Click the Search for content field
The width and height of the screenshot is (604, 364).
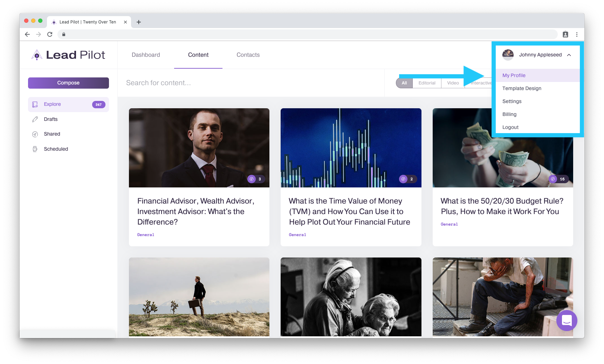(251, 83)
